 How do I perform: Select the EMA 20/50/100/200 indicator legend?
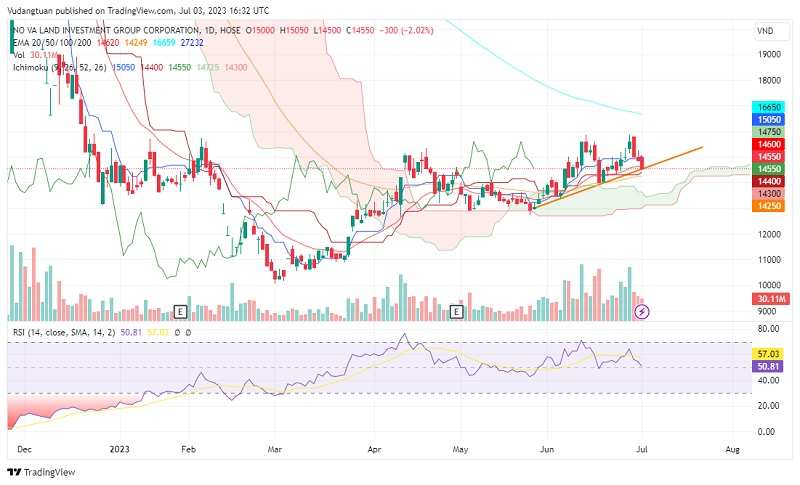pyautogui.click(x=48, y=44)
